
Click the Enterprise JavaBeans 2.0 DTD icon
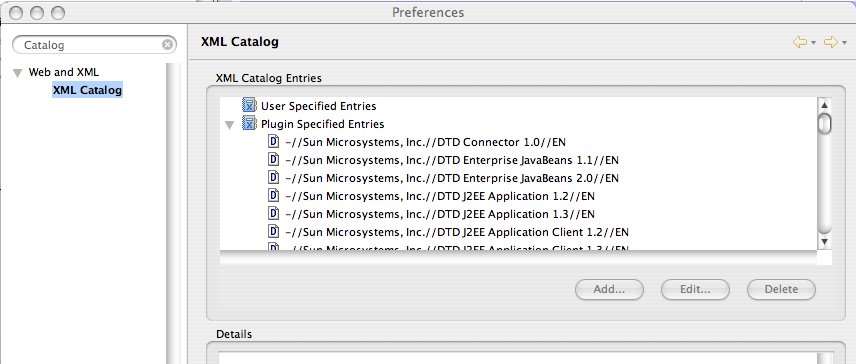coord(274,178)
